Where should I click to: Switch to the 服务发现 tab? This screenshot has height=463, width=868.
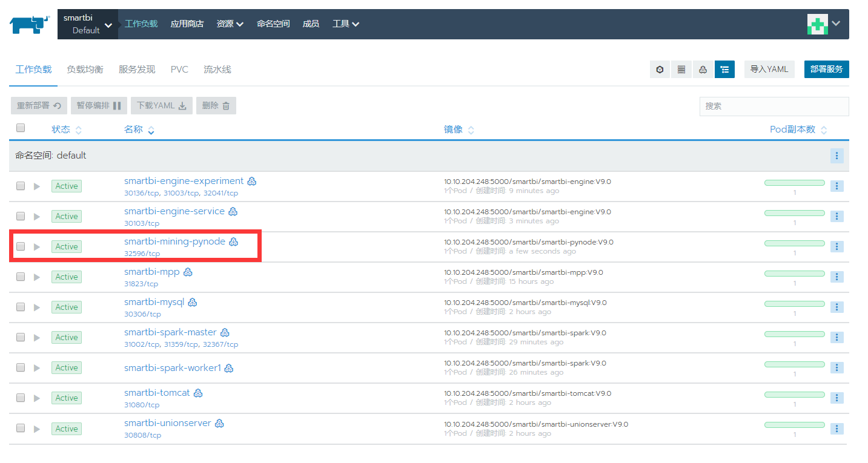click(137, 70)
